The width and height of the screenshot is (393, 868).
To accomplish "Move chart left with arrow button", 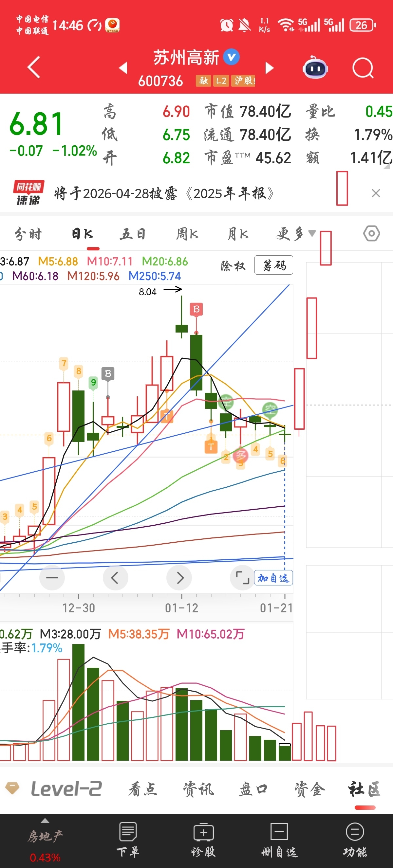I will point(115,578).
